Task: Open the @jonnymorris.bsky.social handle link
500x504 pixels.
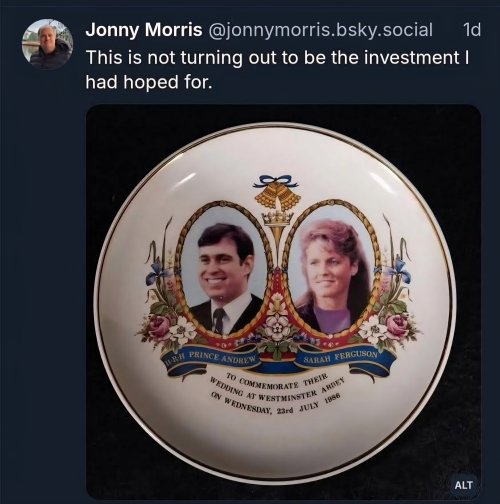Action: pyautogui.click(x=320, y=30)
